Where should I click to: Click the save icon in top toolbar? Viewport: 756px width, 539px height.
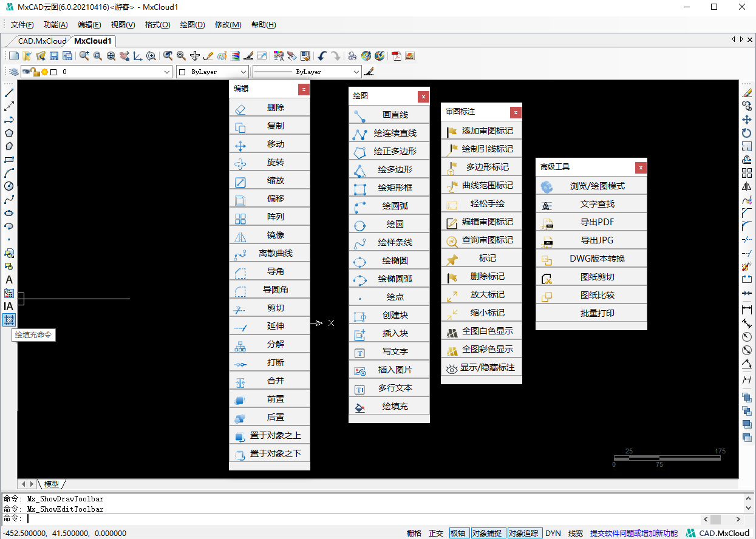tap(54, 56)
